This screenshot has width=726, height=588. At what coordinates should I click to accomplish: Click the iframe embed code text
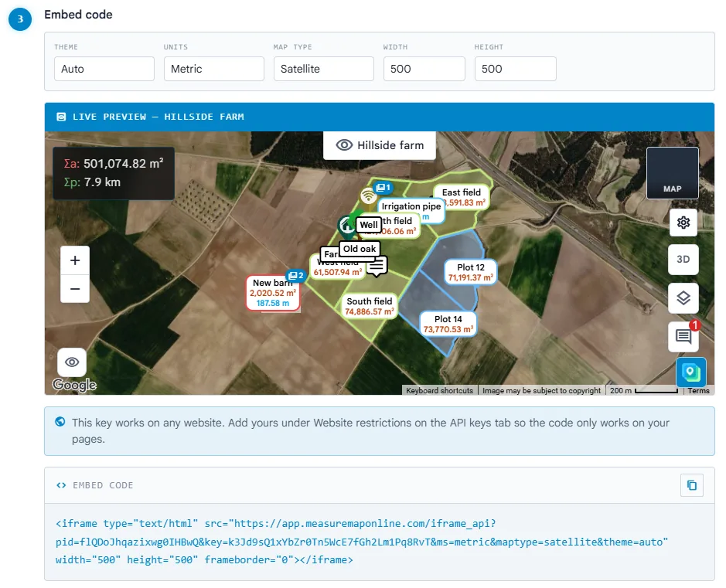pyautogui.click(x=362, y=542)
